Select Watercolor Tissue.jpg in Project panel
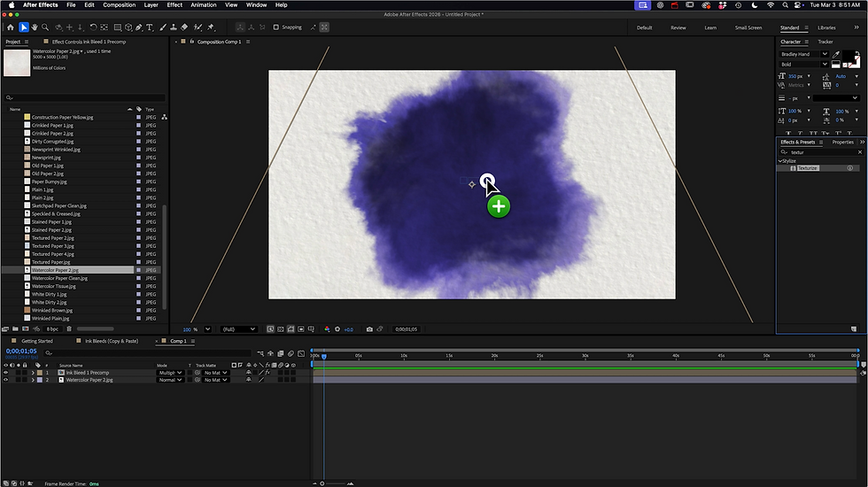Viewport: 868px width, 487px height. 54,286
